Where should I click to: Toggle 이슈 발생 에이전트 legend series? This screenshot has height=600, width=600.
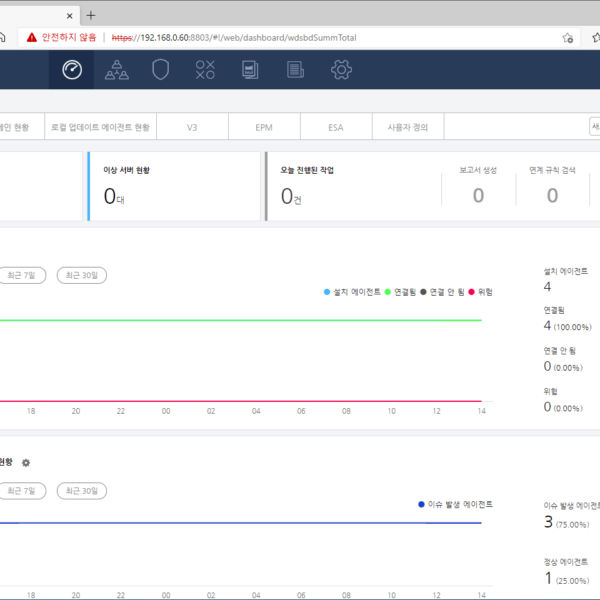coord(455,504)
